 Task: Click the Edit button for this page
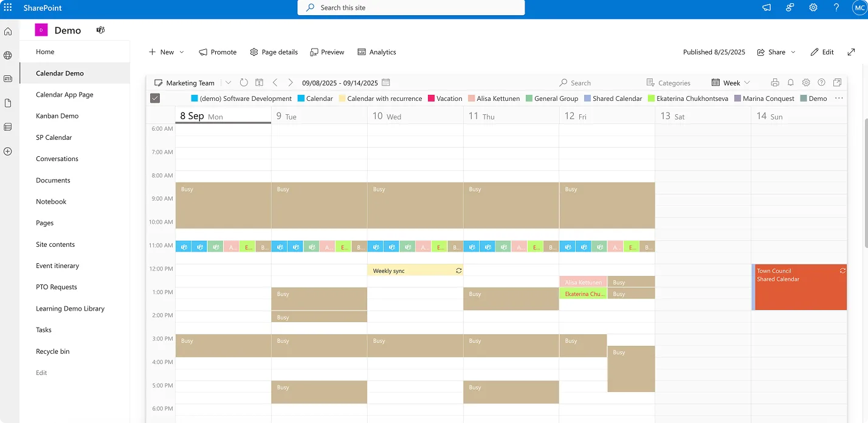click(x=822, y=52)
